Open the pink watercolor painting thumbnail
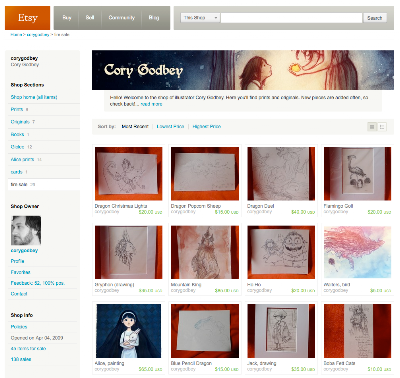This screenshot has height=378, width=400. coord(357,252)
